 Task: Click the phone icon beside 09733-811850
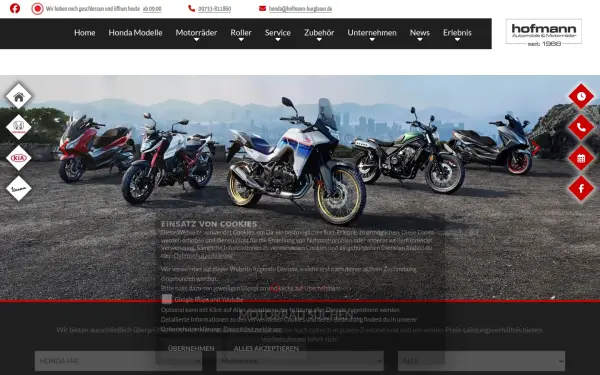[191, 8]
